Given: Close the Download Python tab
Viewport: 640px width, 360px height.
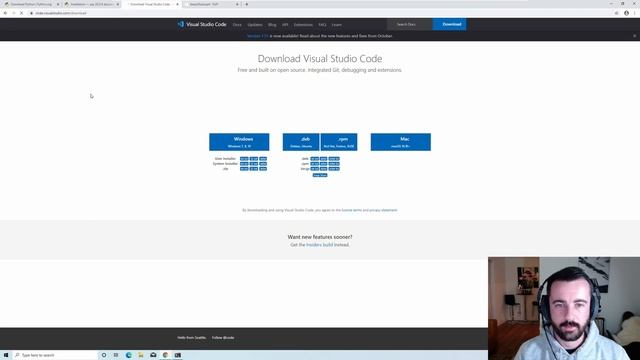Looking at the screenshot, I should pos(58,4).
